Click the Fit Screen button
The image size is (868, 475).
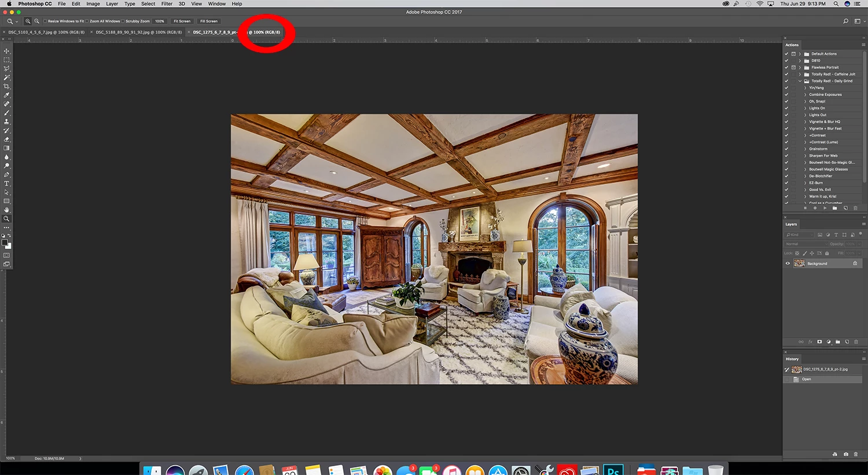[182, 21]
